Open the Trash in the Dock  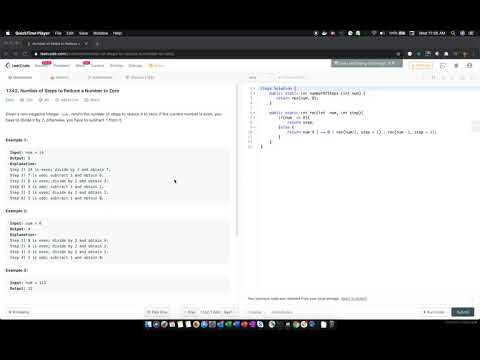click(332, 324)
